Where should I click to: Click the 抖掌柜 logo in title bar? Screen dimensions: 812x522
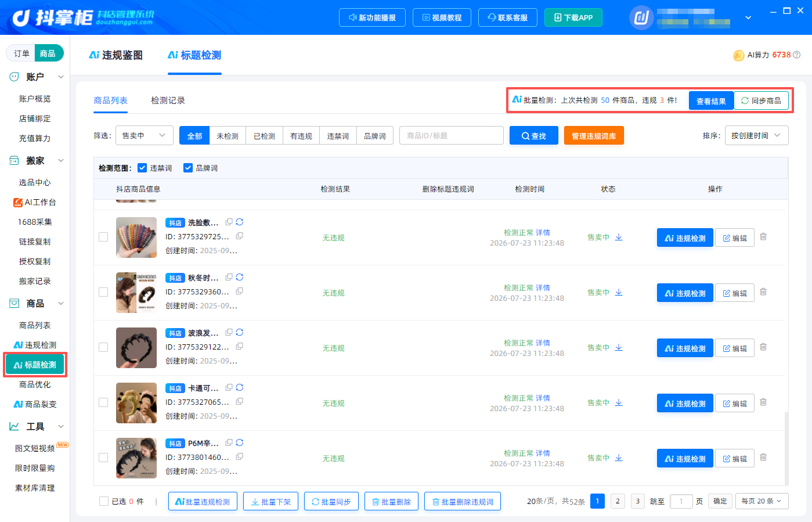point(82,17)
